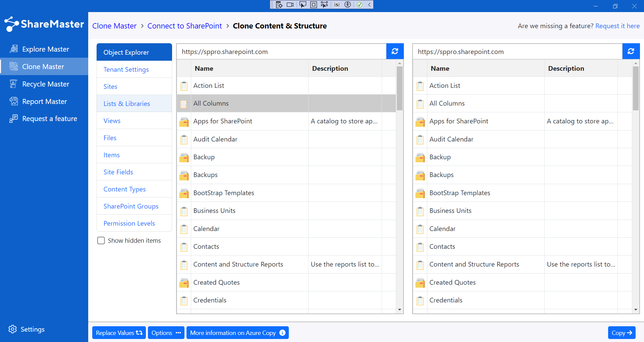Select Permission Levels in Object Explorer
The height and width of the screenshot is (342, 644).
click(x=134, y=223)
